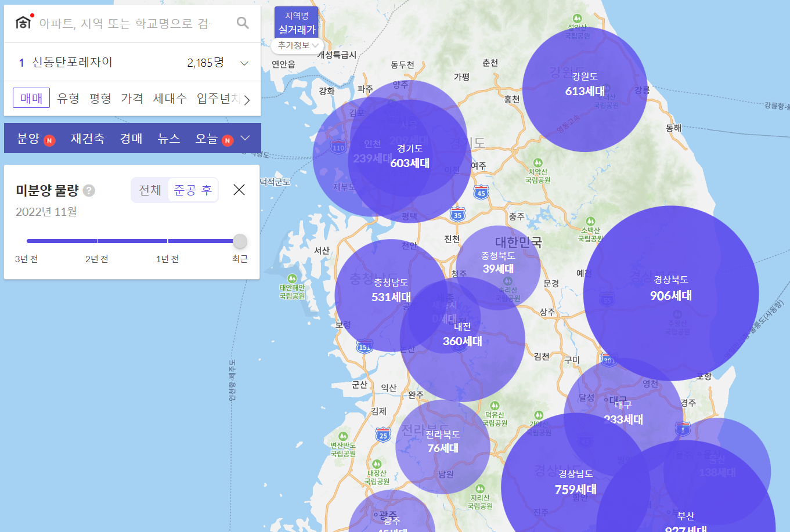Screen dimensions: 790x532
Task: Set the timeline to 2년 전 mark
Action: pyautogui.click(x=97, y=241)
